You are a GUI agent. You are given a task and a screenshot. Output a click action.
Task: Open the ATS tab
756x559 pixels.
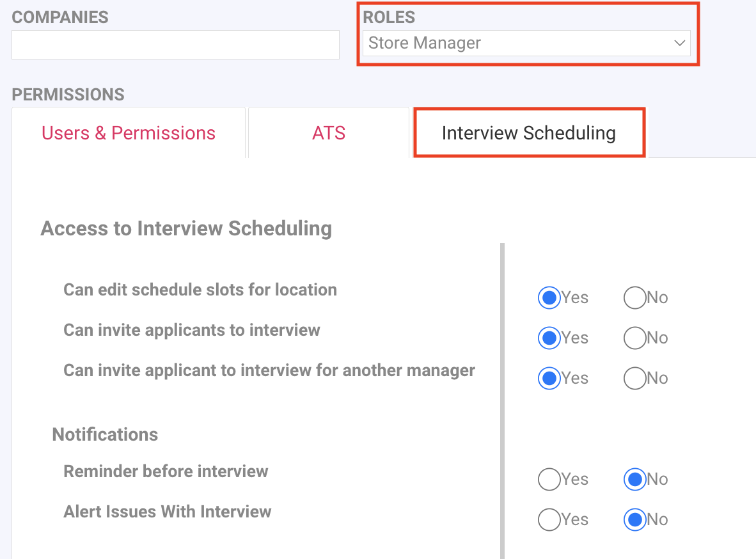click(329, 133)
